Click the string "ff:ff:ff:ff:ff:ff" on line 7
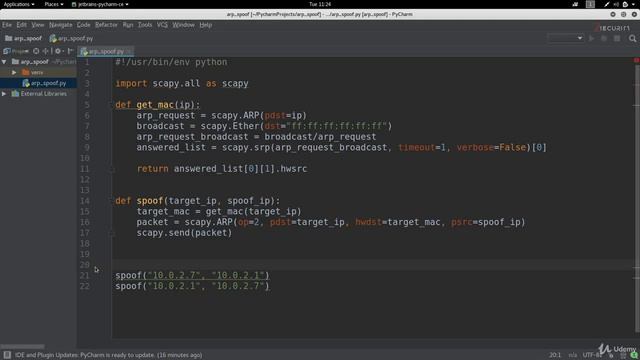Screen dimensions: 640x360 click(336, 126)
